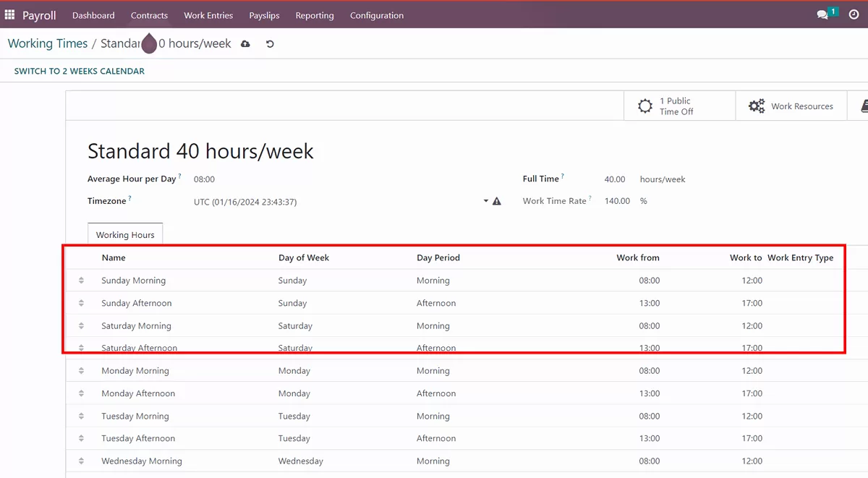Screen dimensions: 868x478
Task: Select the Working Hours tab
Action: pos(125,234)
